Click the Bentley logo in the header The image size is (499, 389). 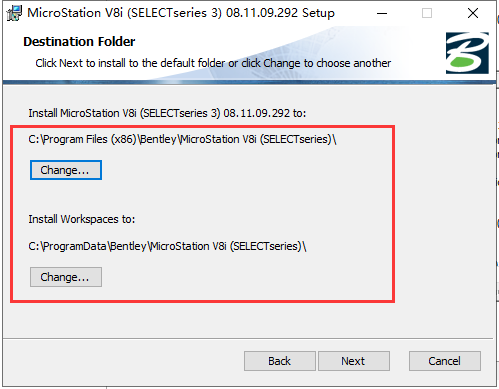467,53
